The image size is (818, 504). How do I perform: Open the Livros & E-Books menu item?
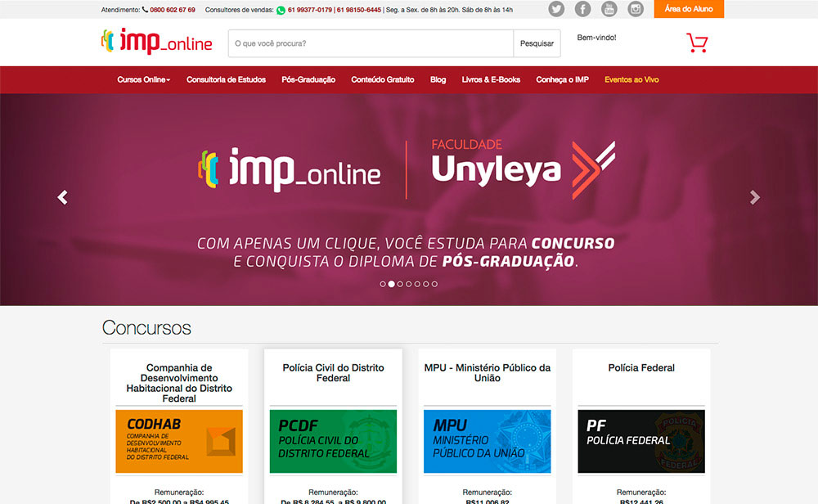click(x=491, y=80)
